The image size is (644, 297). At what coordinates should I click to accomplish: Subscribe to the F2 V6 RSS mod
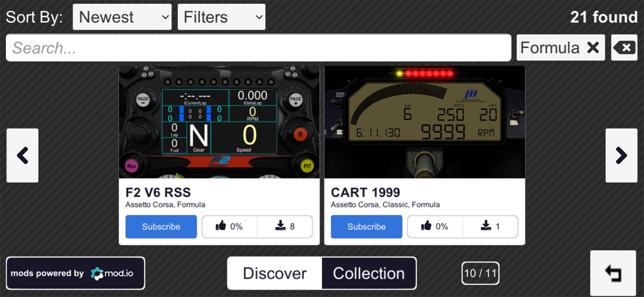pos(161,227)
